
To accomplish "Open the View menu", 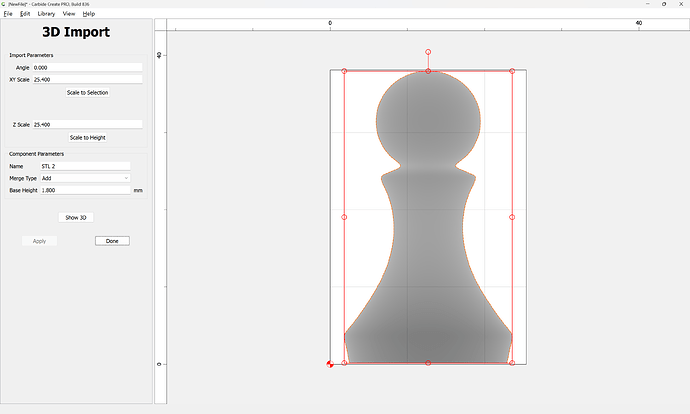I will click(x=69, y=14).
